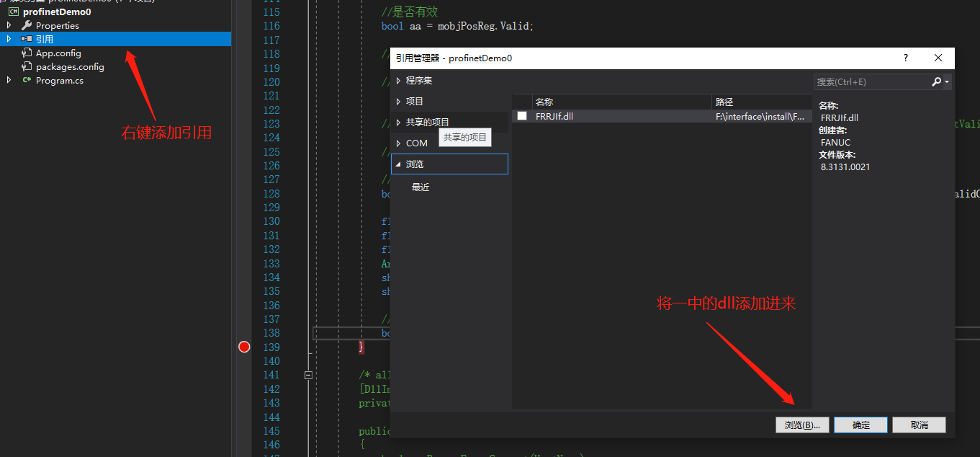The width and height of the screenshot is (980, 457).
Task: Select the 引用 tree item label
Action: [x=45, y=40]
